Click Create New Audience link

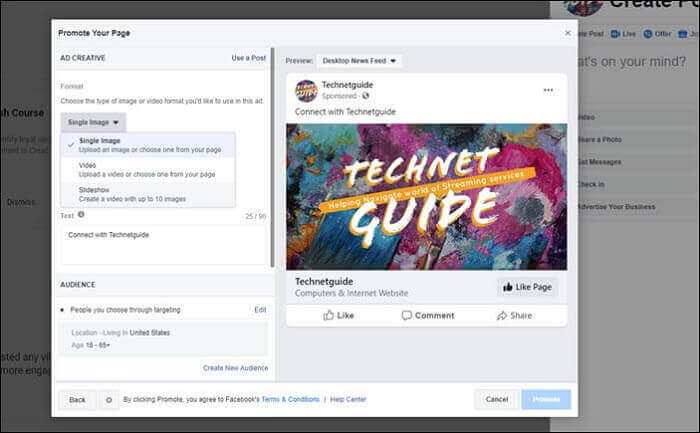[236, 368]
